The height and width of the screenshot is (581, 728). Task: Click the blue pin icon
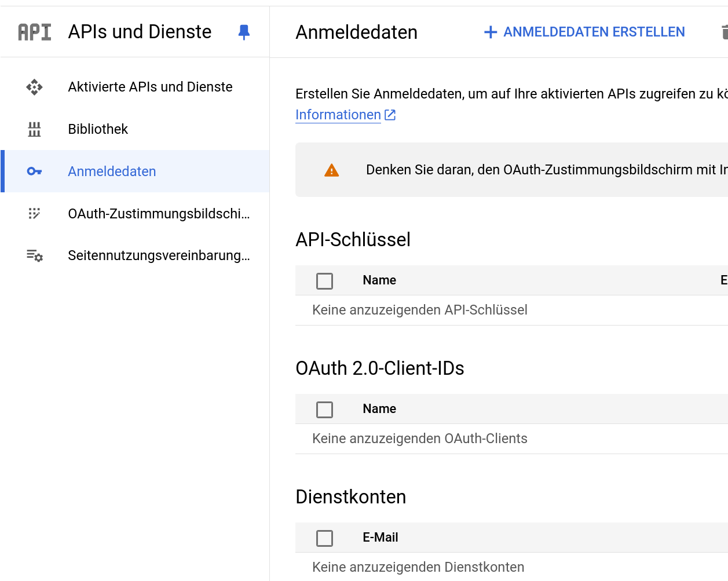[x=244, y=32]
